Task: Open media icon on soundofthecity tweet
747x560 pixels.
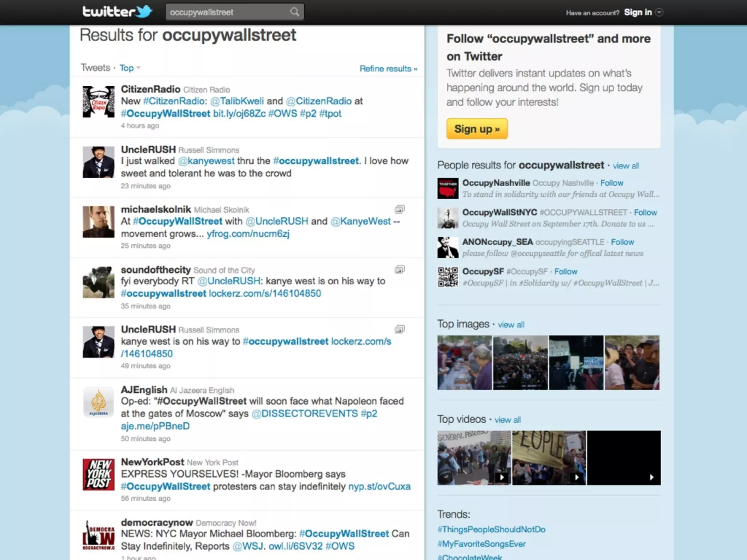Action: point(399,270)
